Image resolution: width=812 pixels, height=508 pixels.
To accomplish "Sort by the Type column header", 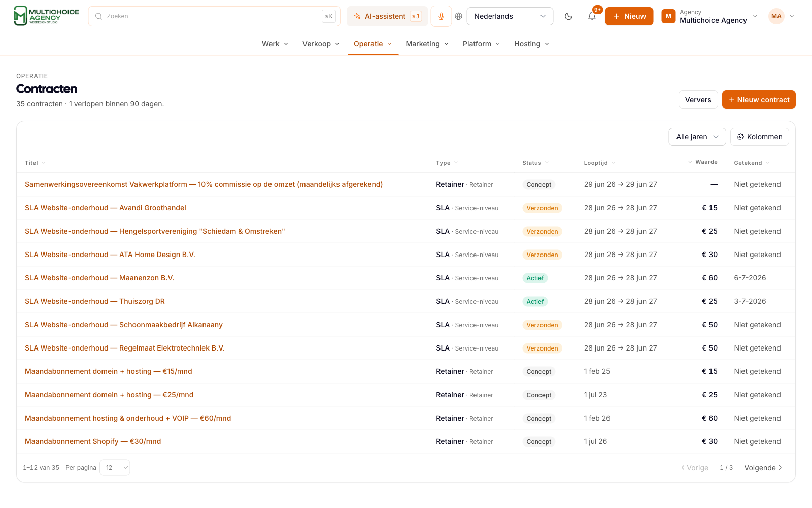I will click(447, 163).
